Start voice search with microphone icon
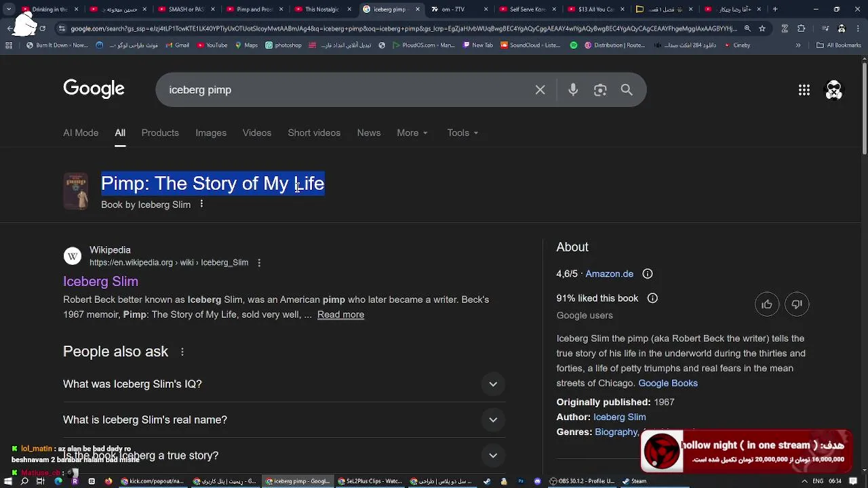 573,89
